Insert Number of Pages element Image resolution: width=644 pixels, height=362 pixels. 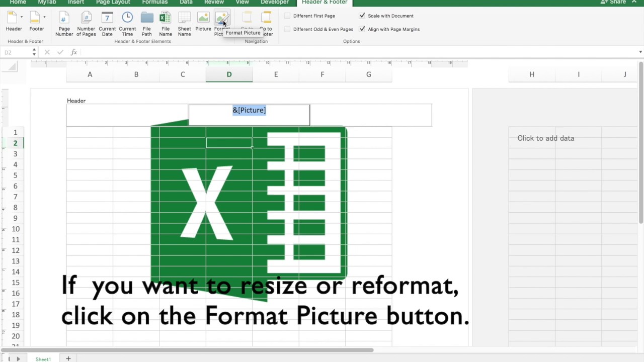[86, 24]
